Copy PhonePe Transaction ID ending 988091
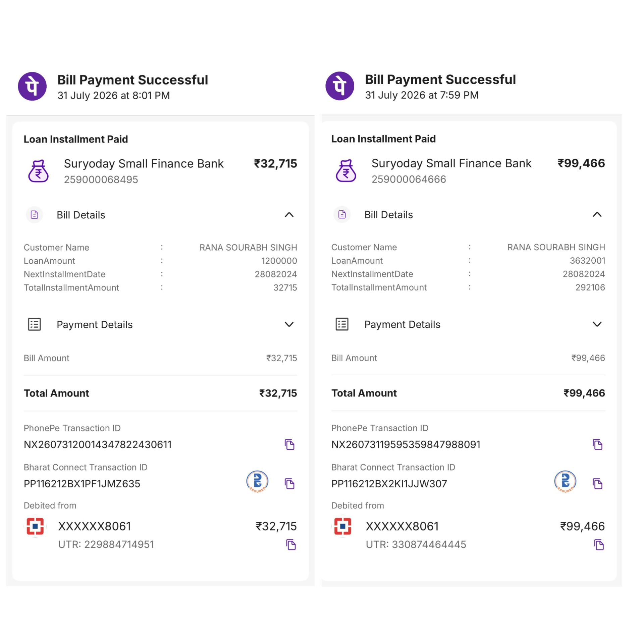This screenshot has width=644, height=644. pos(597,444)
